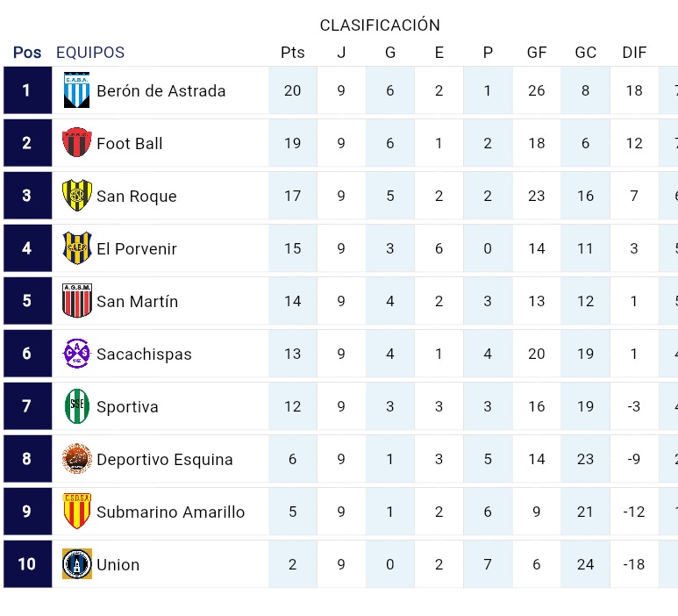
Task: Click the Sacachispas round logo
Action: pyautogui.click(x=76, y=354)
